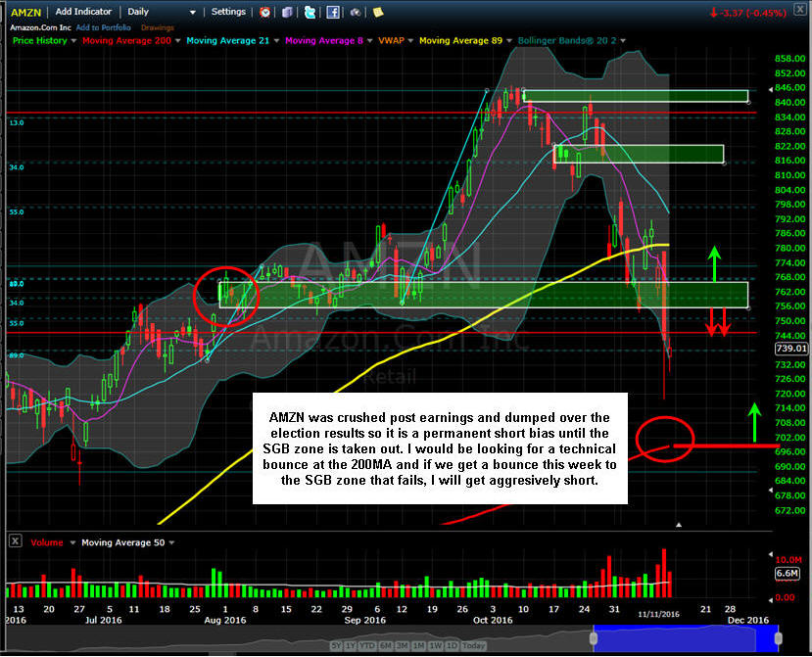Expand the Moving Average 50 dropdown arrow

[171, 542]
